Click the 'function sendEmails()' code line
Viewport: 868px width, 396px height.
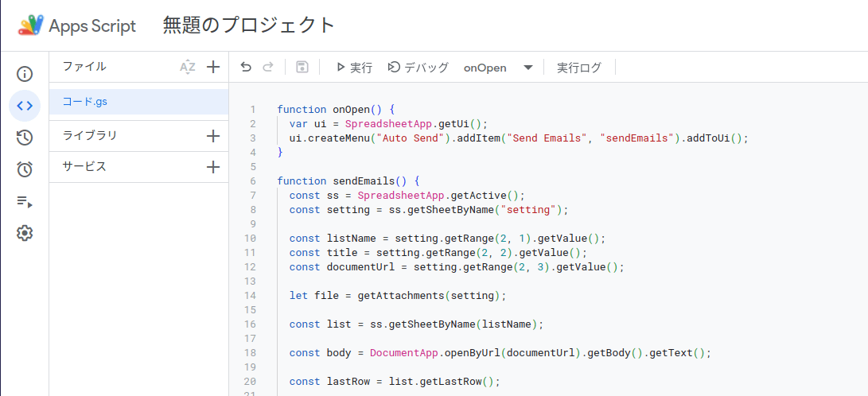click(x=348, y=181)
